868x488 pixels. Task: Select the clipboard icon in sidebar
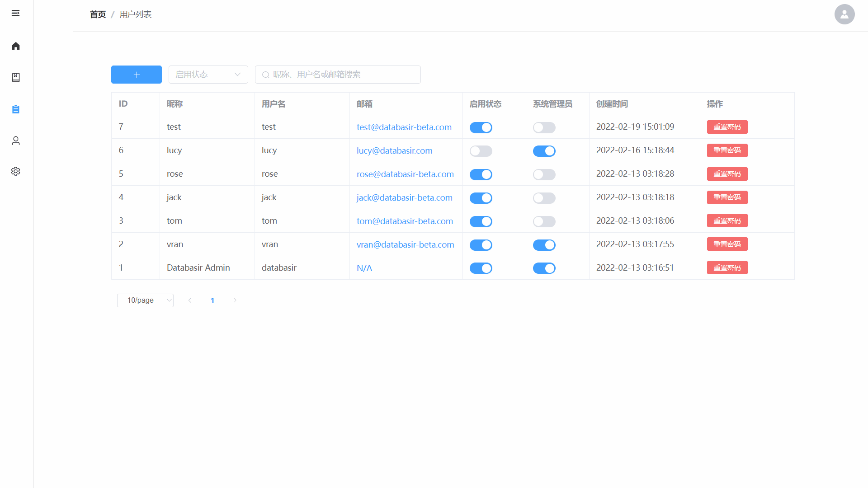tap(16, 109)
